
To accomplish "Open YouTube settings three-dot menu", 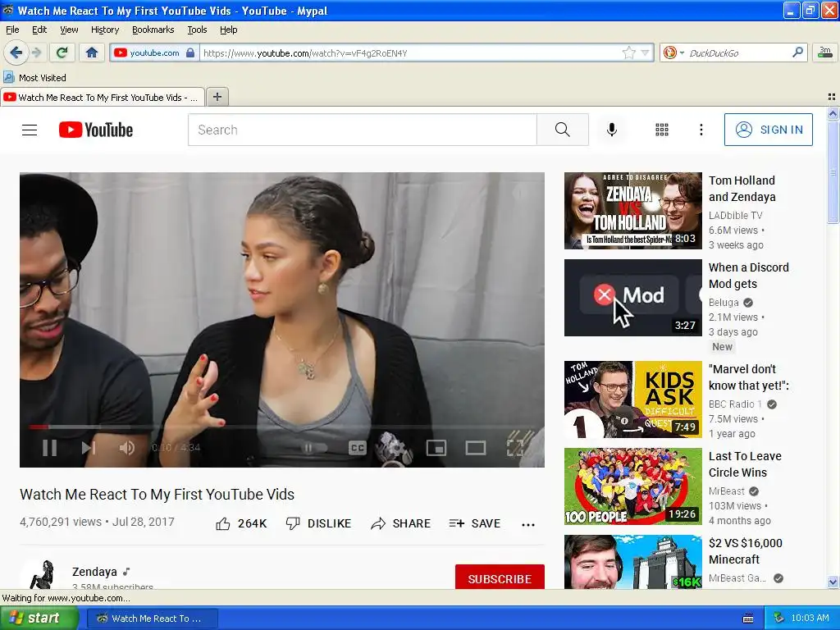I will pyautogui.click(x=701, y=130).
